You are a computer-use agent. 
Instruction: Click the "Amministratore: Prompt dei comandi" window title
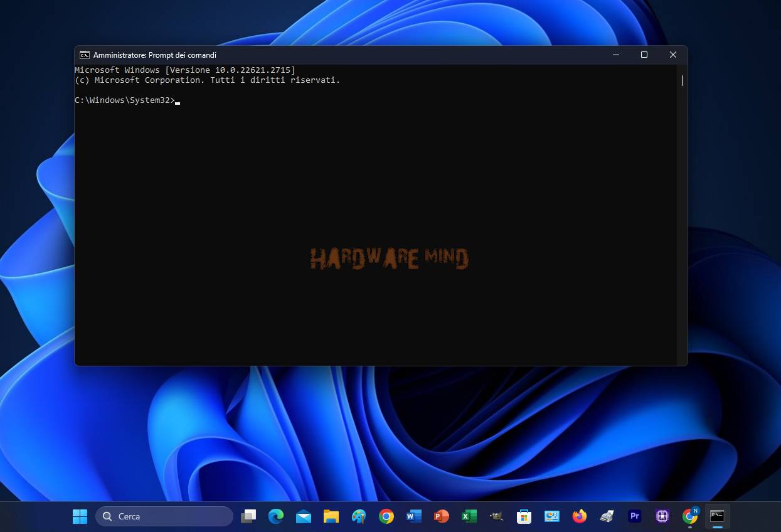(155, 55)
